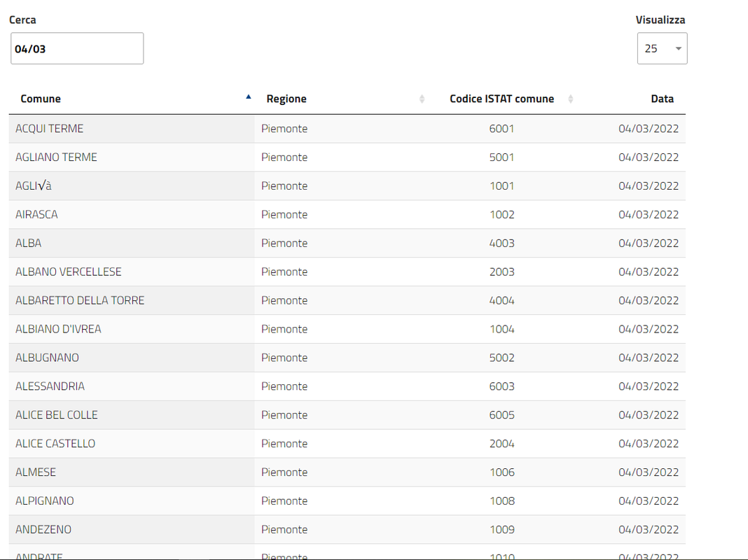Viewport: 748px width, 560px height.
Task: Click ISTAT code 1002
Action: coord(502,214)
